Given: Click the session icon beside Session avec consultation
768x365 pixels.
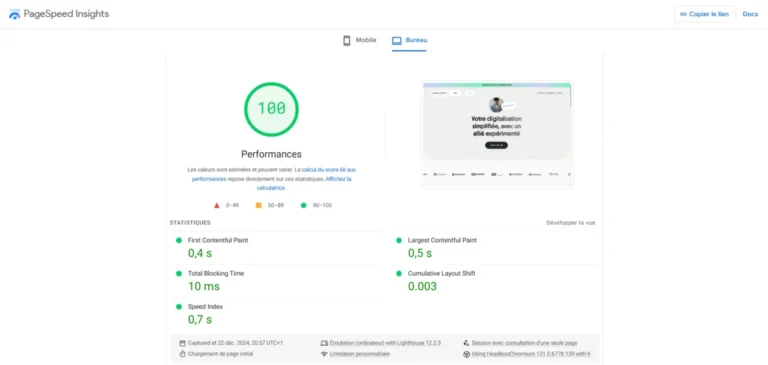Looking at the screenshot, I should point(466,343).
